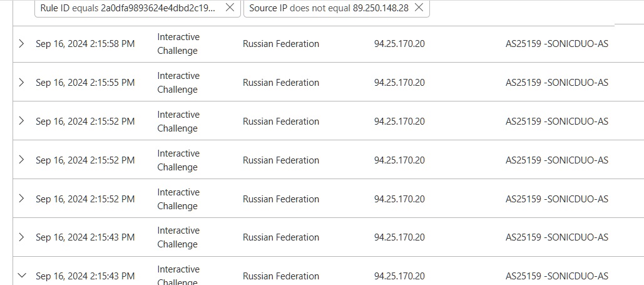644x285 pixels.
Task: Expand the 2:15:58 PM event row
Action: click(x=22, y=44)
